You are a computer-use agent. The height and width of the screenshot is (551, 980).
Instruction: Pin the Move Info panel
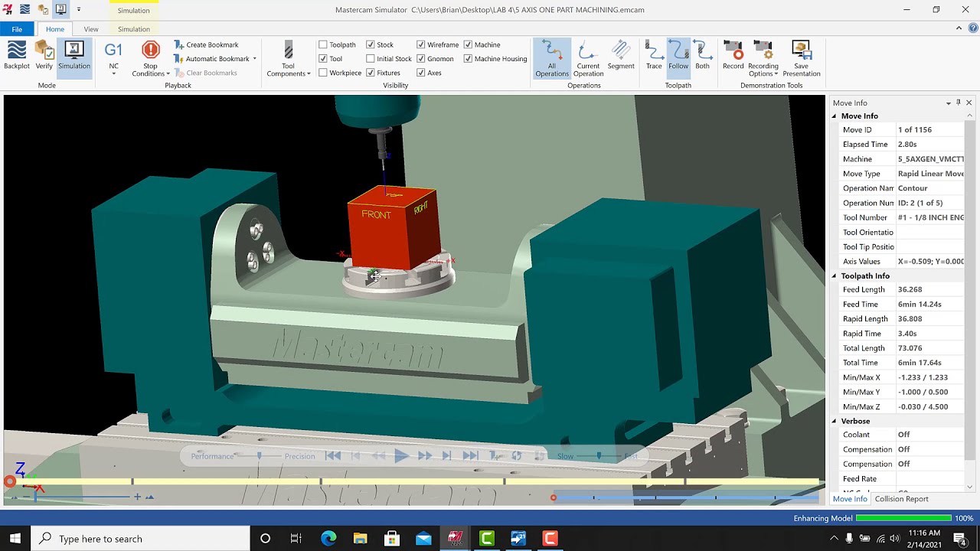click(959, 103)
